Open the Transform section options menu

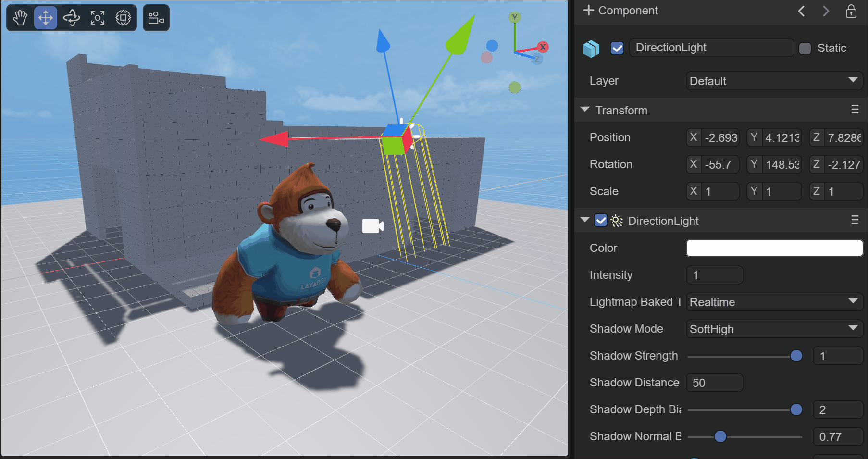click(855, 110)
